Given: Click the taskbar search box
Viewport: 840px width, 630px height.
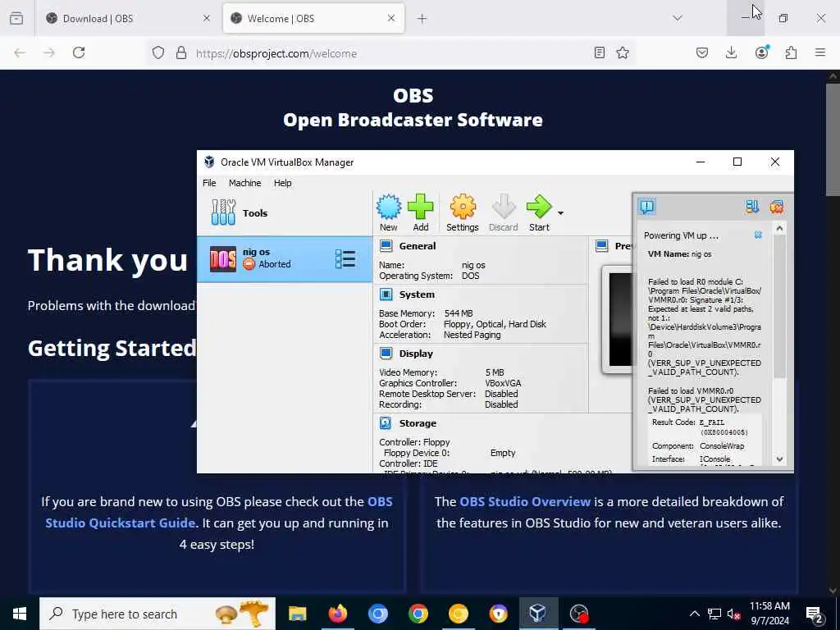Looking at the screenshot, I should point(157,614).
